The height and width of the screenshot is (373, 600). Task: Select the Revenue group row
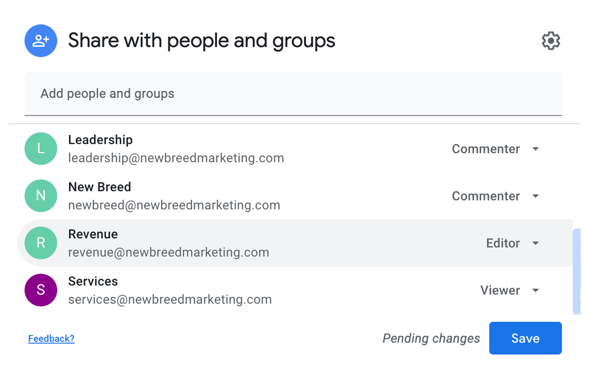(295, 243)
